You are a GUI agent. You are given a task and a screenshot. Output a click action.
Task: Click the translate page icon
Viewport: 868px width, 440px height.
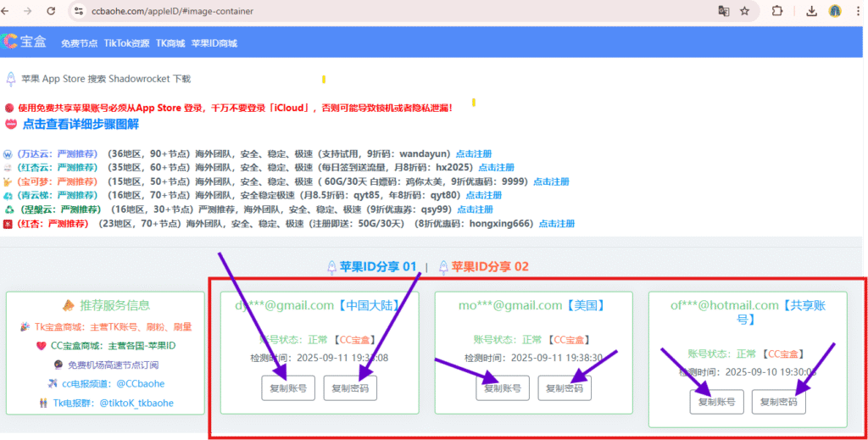pyautogui.click(x=723, y=12)
